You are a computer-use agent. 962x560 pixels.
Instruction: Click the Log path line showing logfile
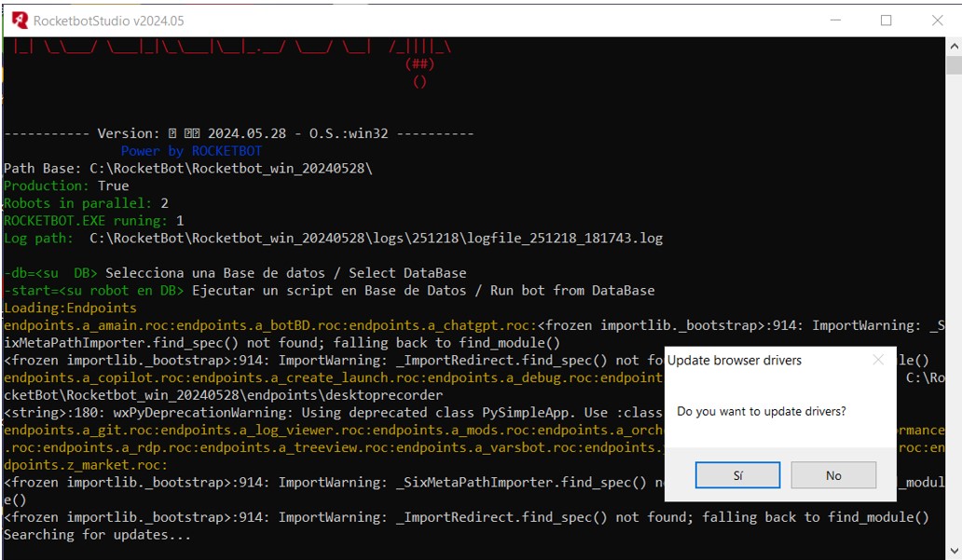(333, 239)
